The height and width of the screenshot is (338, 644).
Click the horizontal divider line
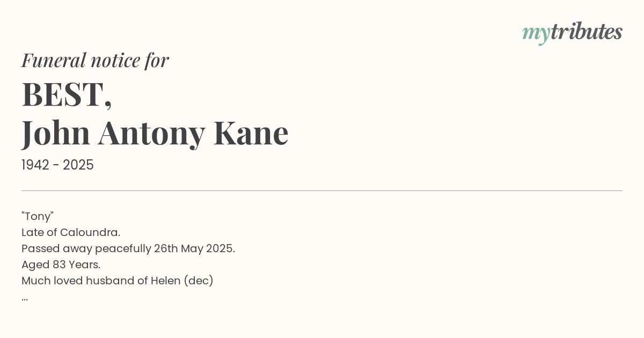[x=322, y=190]
